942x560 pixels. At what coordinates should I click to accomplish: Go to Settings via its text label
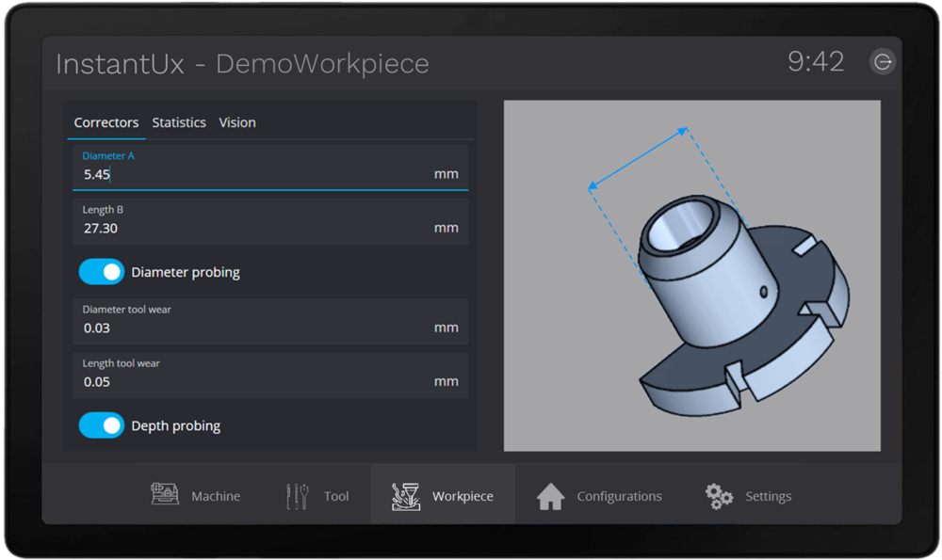(x=768, y=496)
